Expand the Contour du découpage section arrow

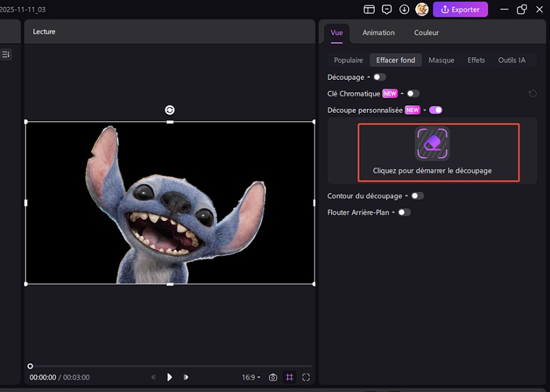tap(406, 196)
